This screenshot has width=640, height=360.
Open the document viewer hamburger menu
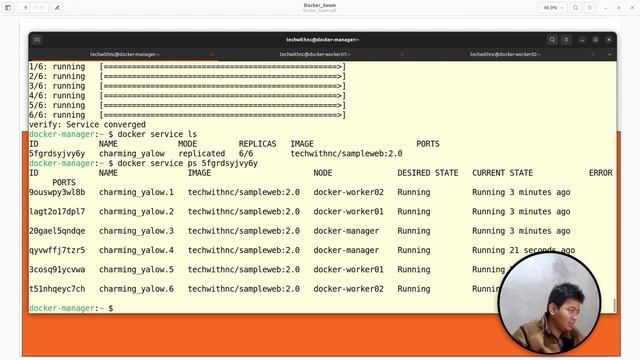point(589,8)
